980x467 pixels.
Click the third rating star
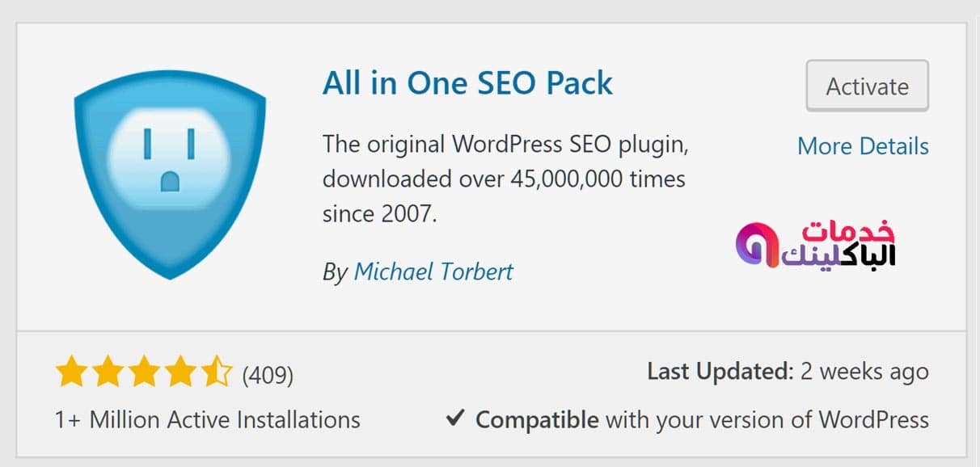144,373
